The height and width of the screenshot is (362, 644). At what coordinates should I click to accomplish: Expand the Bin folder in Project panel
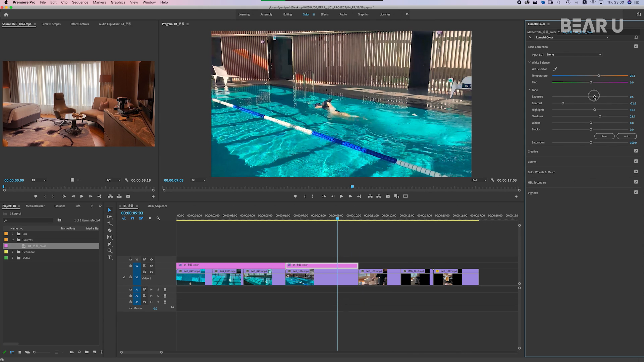[x=13, y=234]
